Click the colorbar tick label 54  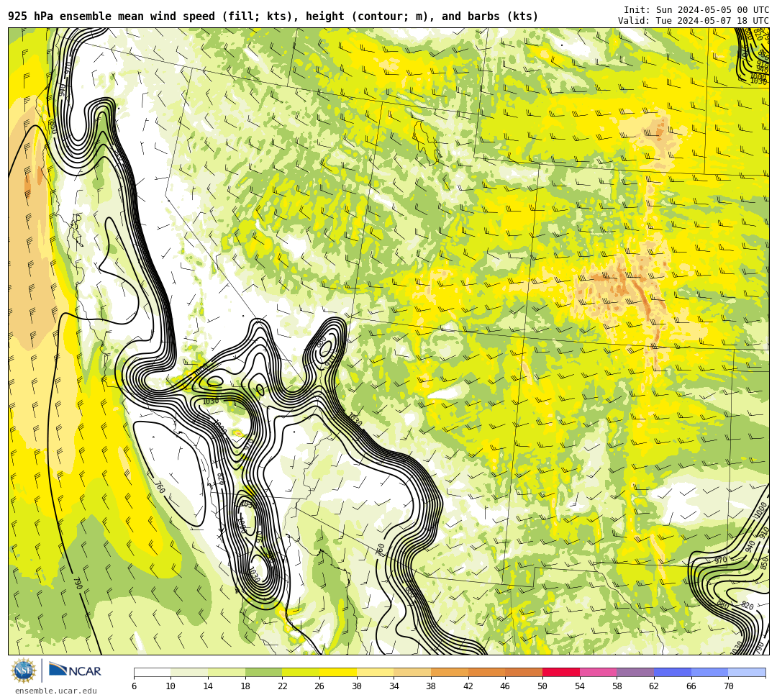pos(580,686)
